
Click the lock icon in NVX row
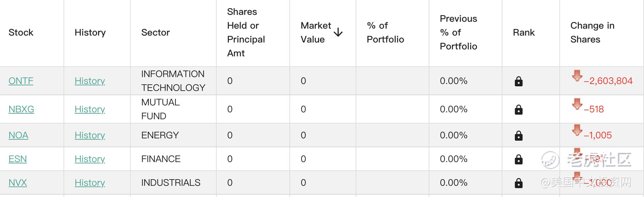pos(519,183)
